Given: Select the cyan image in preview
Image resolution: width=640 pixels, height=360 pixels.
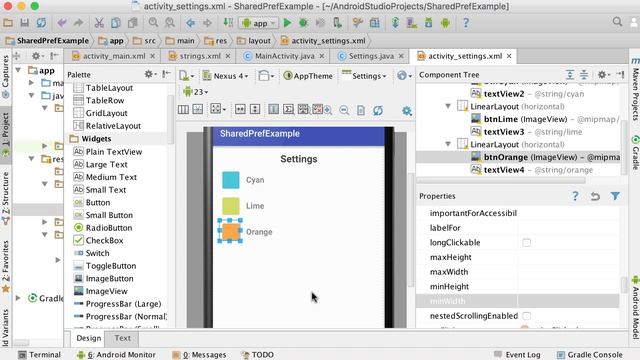Looking at the screenshot, I should [231, 180].
